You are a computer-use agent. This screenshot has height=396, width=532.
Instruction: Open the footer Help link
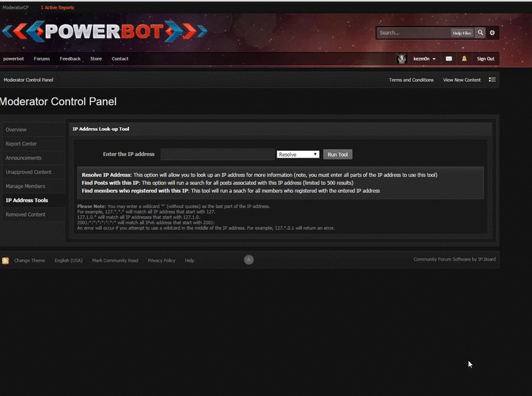190,260
